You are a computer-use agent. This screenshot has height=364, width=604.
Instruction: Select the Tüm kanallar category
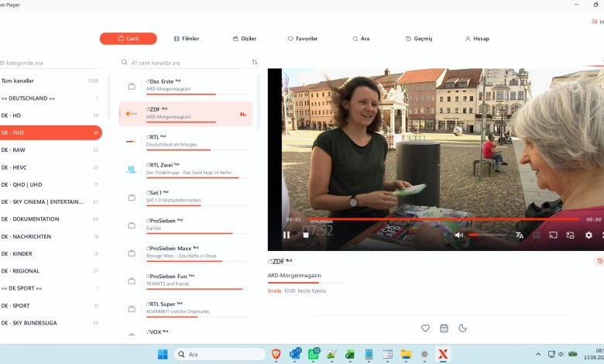click(x=50, y=81)
